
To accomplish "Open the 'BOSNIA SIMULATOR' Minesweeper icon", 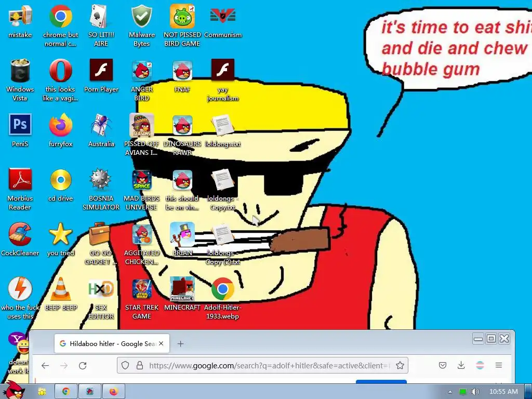I will pos(101,179).
